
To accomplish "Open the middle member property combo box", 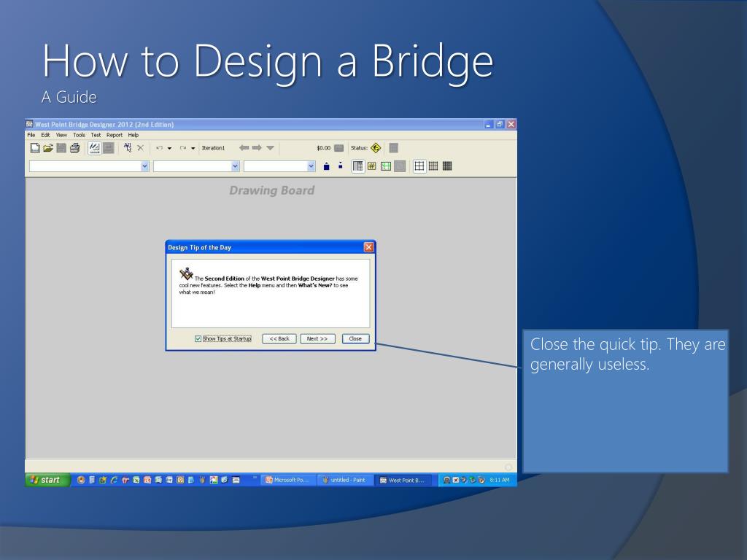I will coord(196,166).
